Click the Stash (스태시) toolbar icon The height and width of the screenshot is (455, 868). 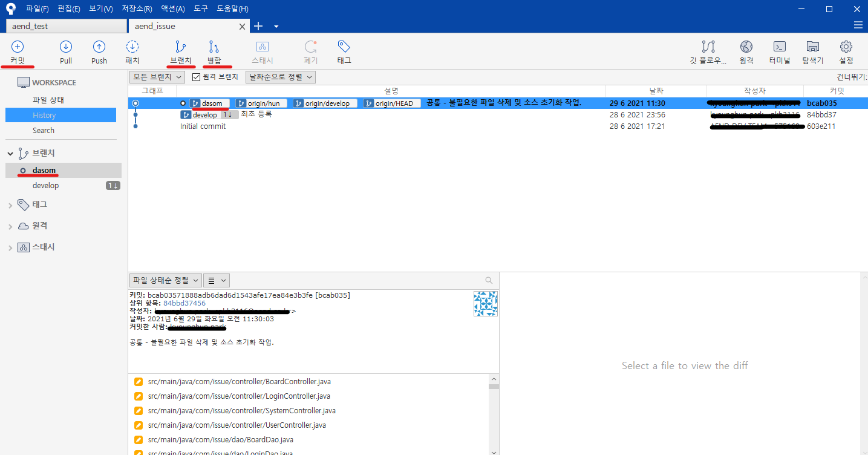(x=262, y=47)
